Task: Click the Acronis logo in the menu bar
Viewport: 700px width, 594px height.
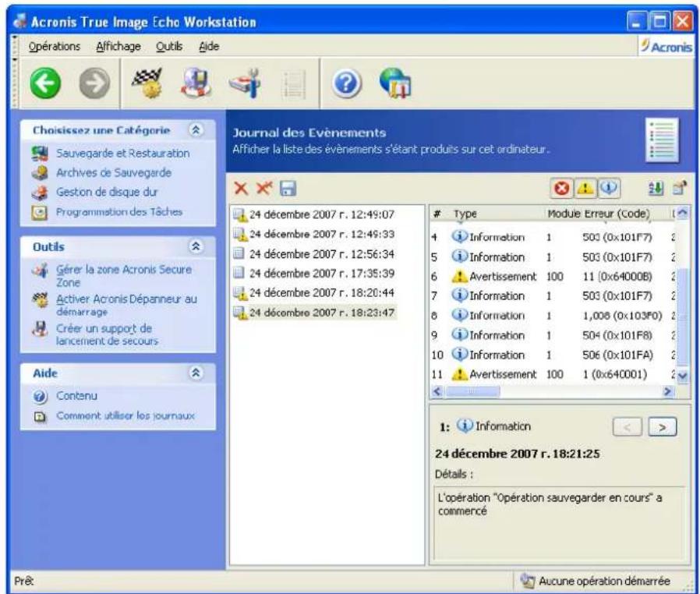Action: (x=666, y=47)
